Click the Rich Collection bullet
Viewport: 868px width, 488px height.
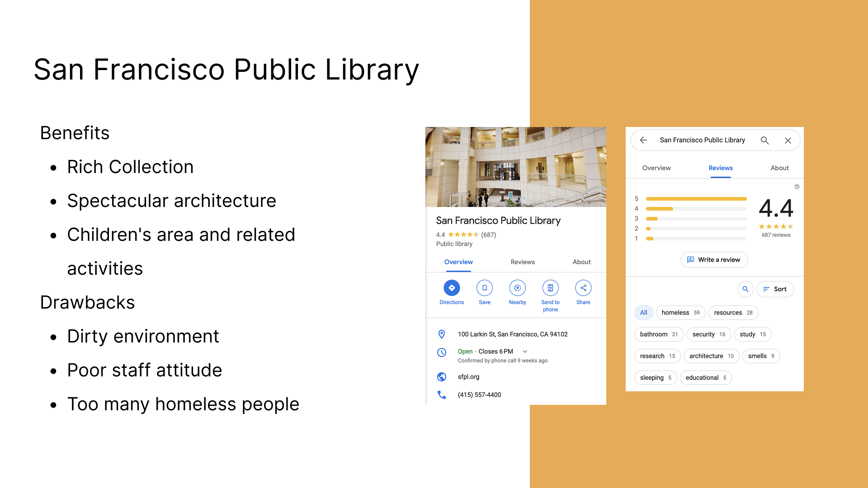tap(130, 167)
